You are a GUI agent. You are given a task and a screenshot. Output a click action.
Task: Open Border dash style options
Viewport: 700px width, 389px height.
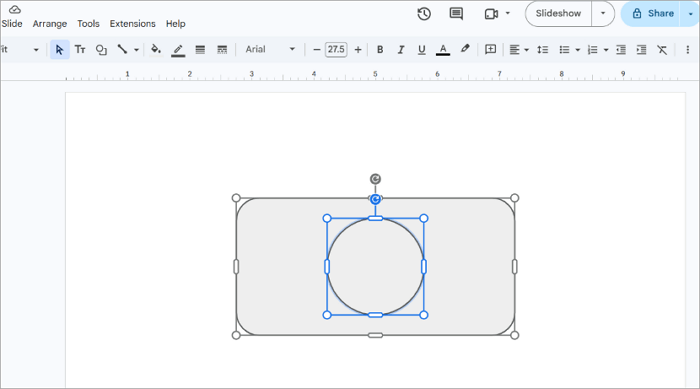(222, 50)
